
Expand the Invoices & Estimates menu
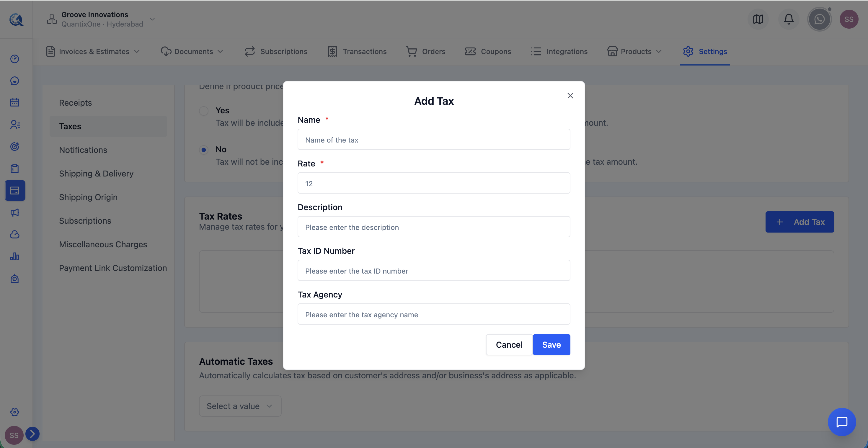point(93,52)
